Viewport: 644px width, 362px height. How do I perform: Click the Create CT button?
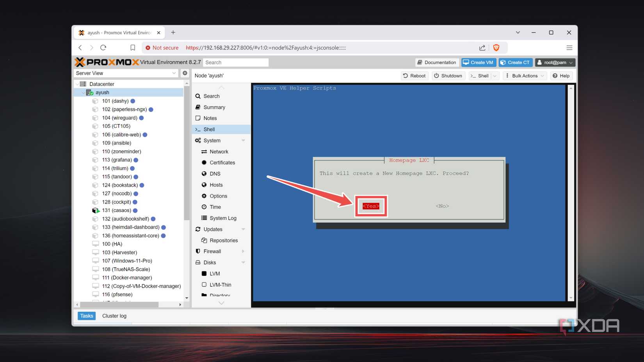pos(515,62)
